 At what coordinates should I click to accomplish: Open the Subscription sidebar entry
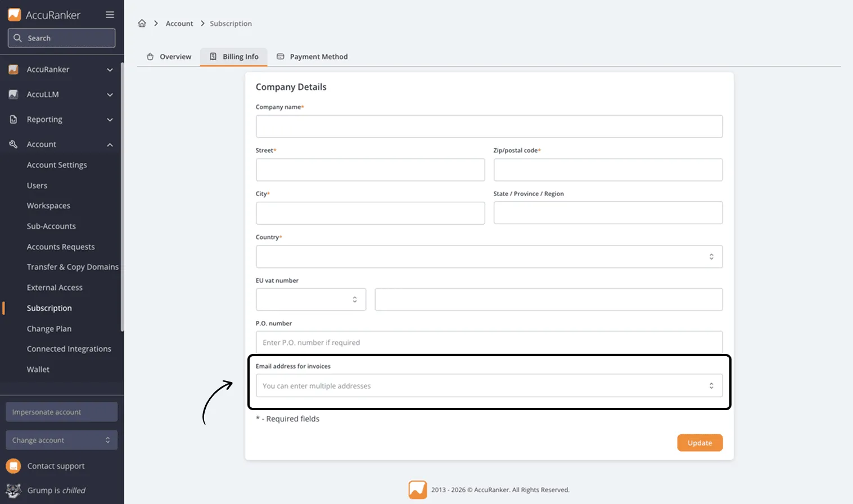[x=49, y=308]
